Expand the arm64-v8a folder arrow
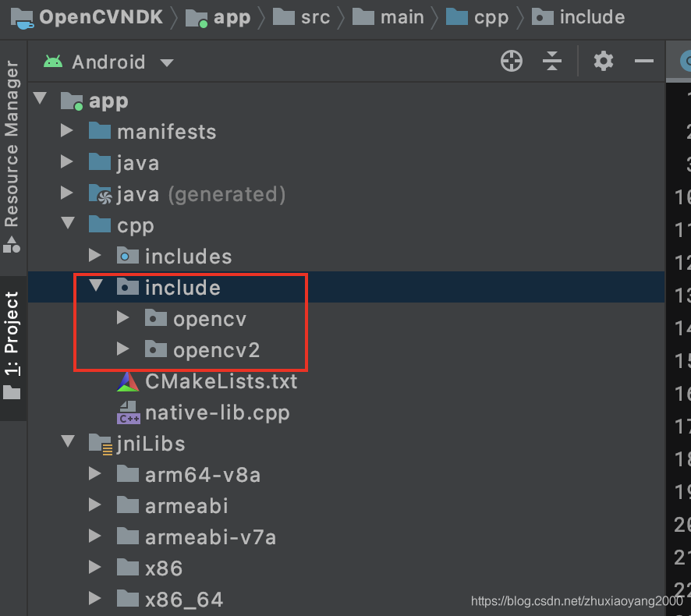Viewport: 691px width, 616px height. click(94, 473)
